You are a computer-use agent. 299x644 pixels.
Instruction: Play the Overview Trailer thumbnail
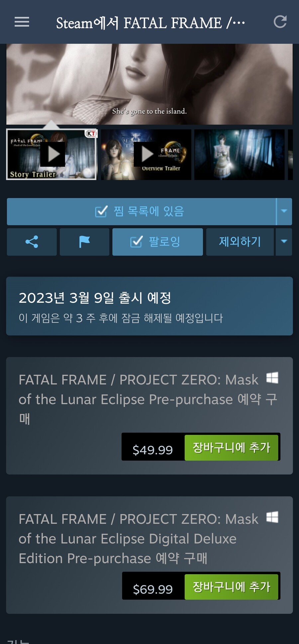pyautogui.click(x=146, y=155)
